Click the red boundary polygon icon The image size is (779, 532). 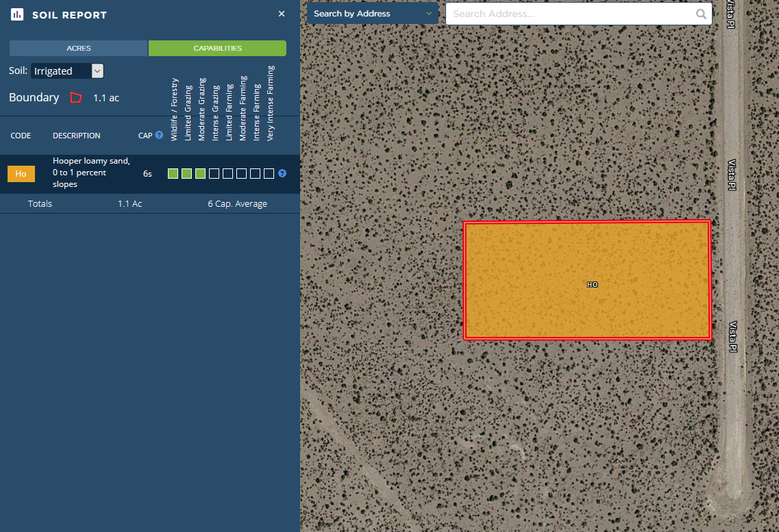coord(76,98)
